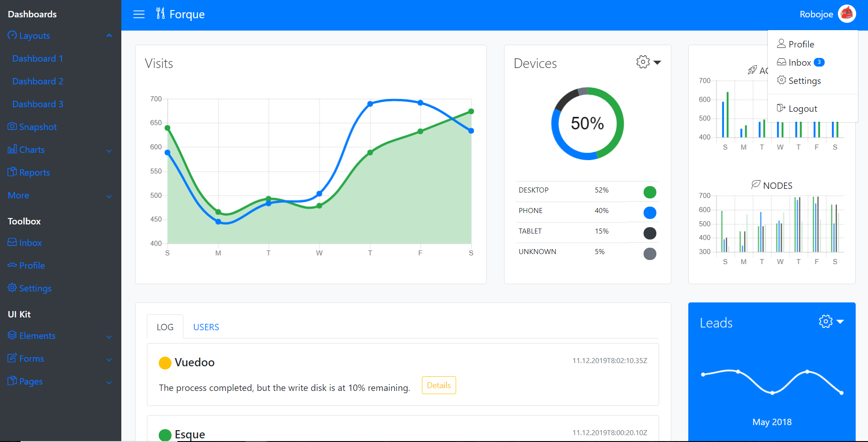The width and height of the screenshot is (868, 442).
Task: Expand the More sidebar section
Action: tap(109, 196)
